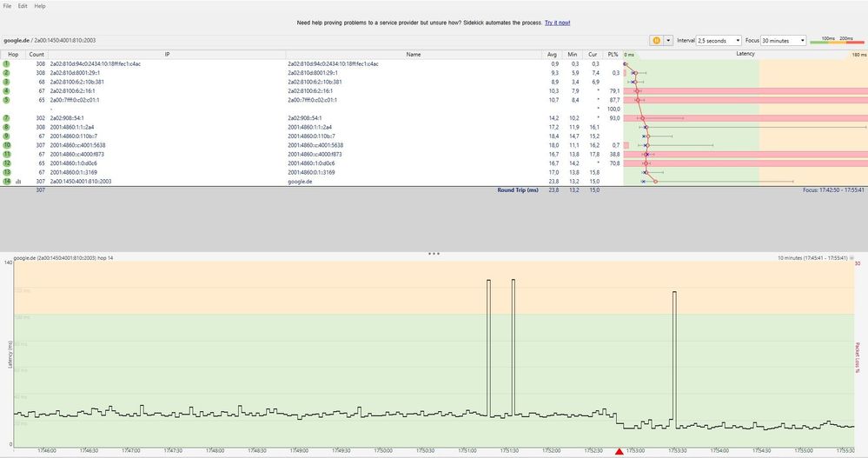Image resolution: width=868 pixels, height=458 pixels.
Task: Click the 100,0 packet loss value in the empty hop row
Action: tap(613, 110)
